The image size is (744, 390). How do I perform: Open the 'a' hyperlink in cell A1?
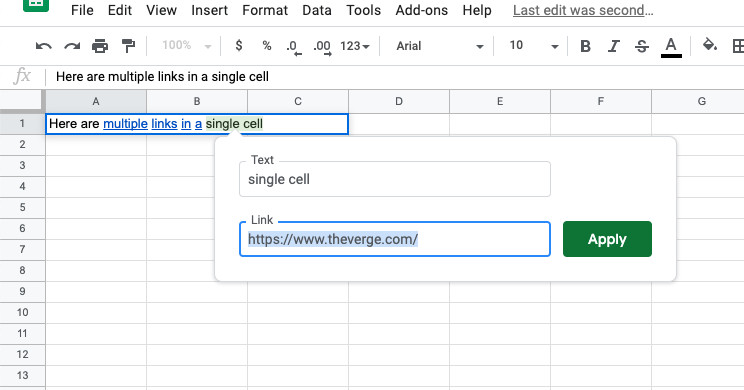tap(198, 124)
